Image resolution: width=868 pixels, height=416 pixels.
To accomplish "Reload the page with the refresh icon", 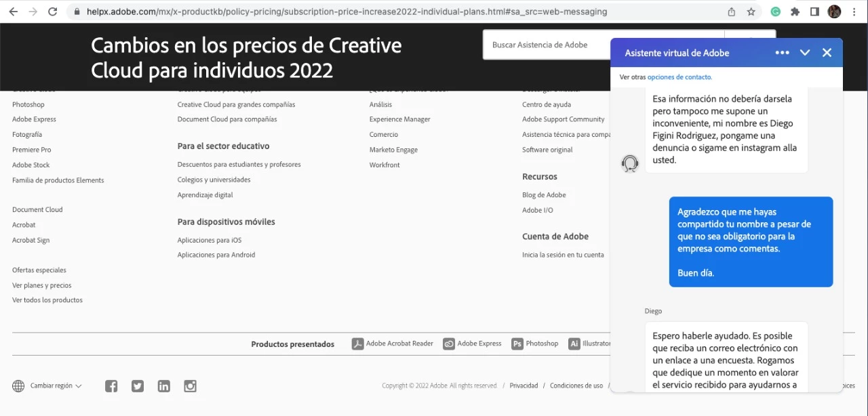I will 53,12.
